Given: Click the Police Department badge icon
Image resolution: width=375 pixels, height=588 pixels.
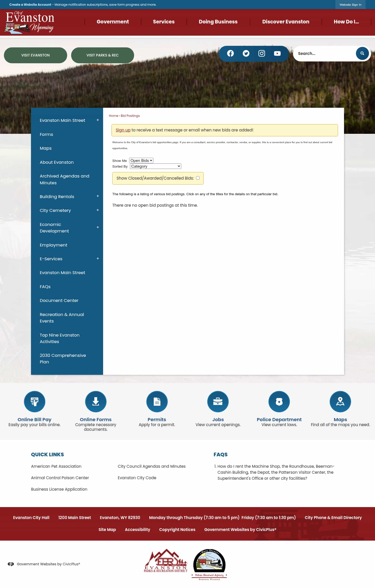Looking at the screenshot, I should (279, 402).
